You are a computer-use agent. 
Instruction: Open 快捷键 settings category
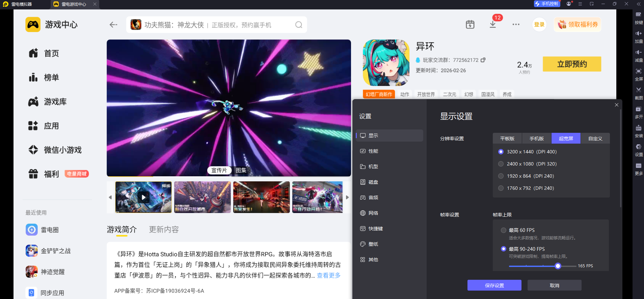(390, 229)
